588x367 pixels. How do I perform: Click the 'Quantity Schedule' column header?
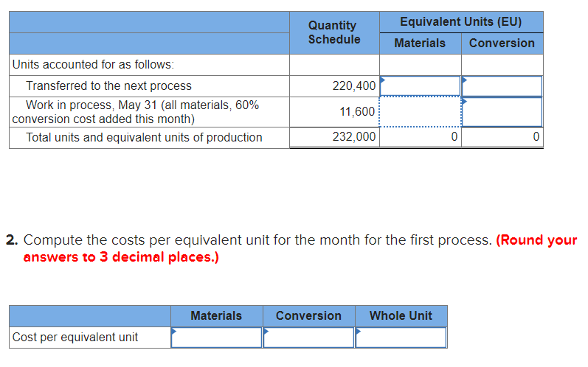(x=334, y=32)
